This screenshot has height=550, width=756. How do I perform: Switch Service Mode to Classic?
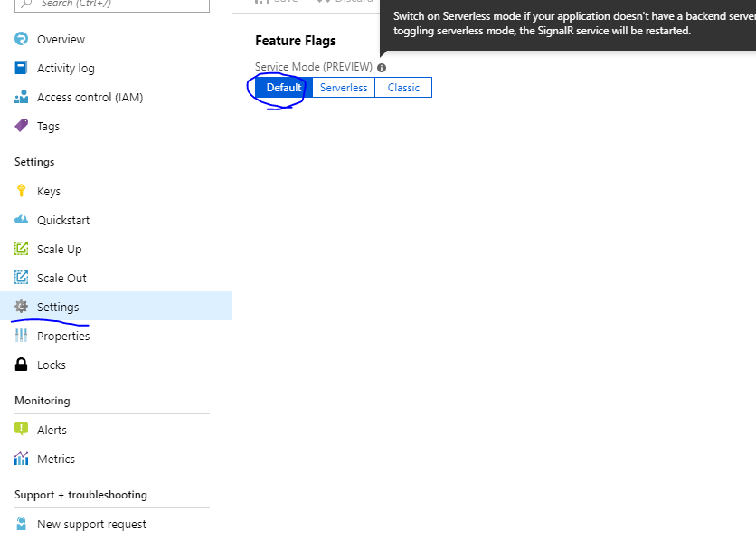click(402, 87)
